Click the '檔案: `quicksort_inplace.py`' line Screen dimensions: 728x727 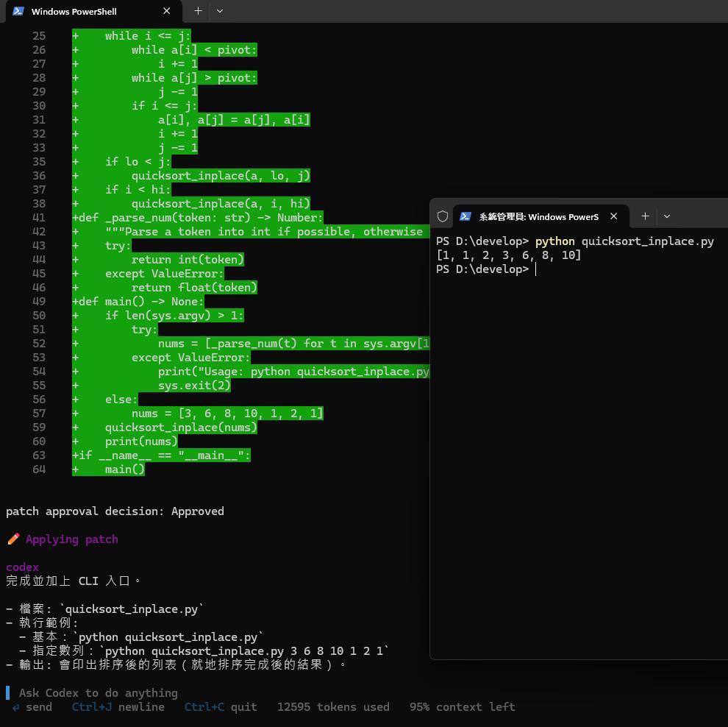point(105,609)
